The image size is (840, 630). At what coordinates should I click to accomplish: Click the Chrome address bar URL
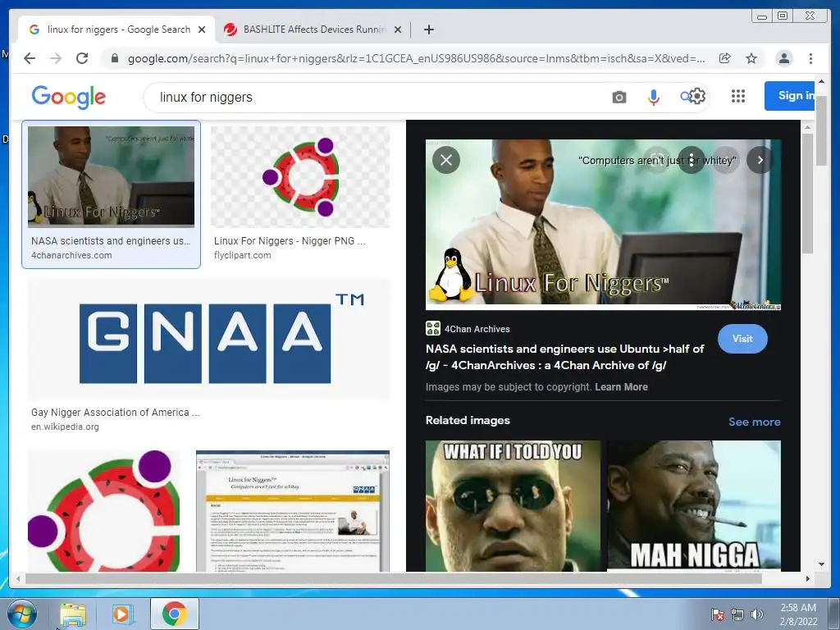point(416,58)
